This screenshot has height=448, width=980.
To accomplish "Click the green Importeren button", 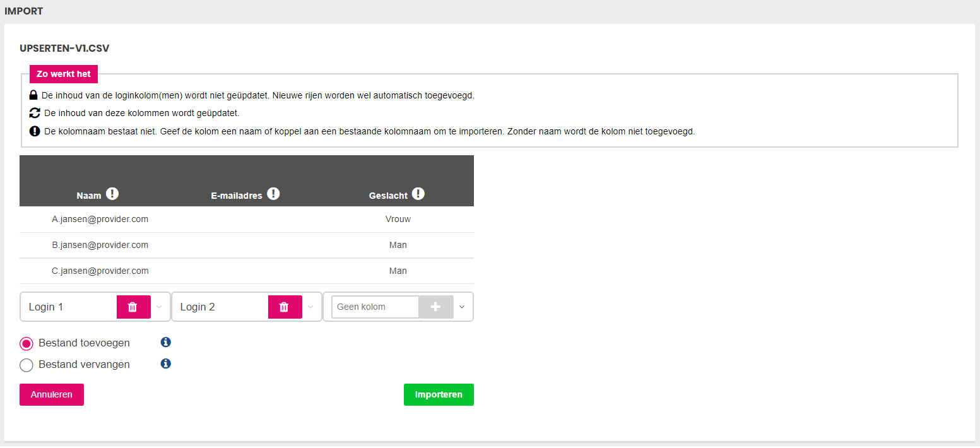I will [x=439, y=394].
